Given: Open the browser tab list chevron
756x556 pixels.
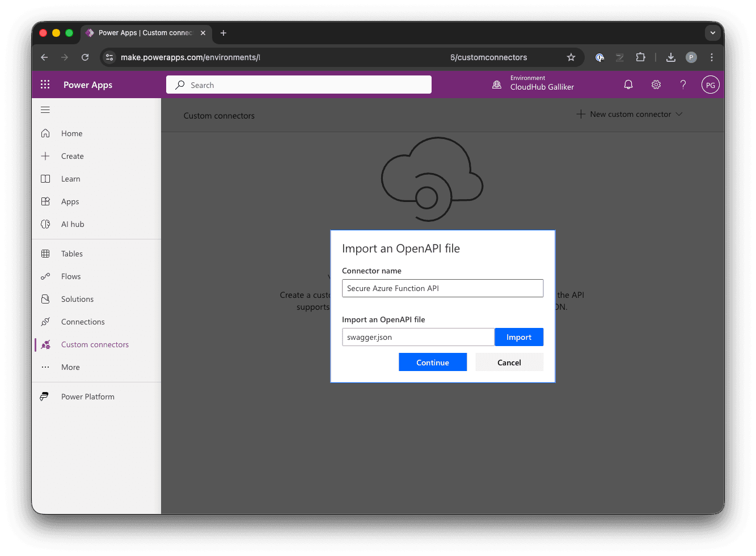Looking at the screenshot, I should (x=712, y=32).
